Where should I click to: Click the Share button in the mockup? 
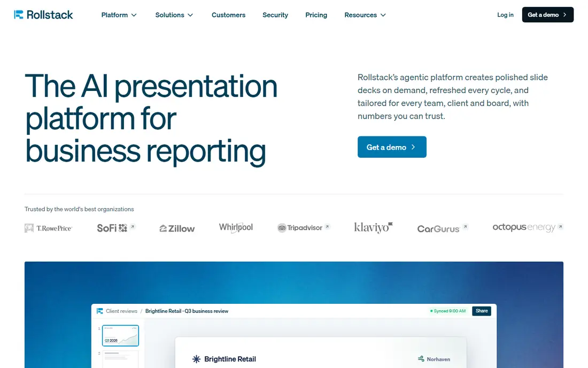482,311
